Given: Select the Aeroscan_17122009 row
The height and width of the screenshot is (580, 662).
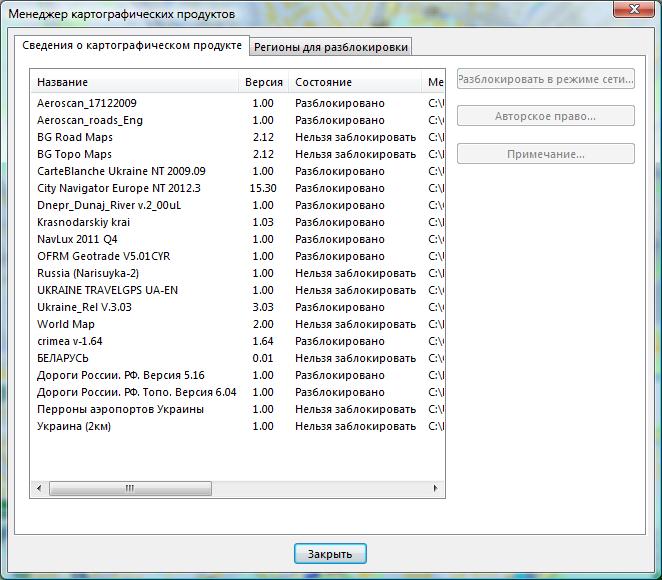Looking at the screenshot, I should 87,103.
